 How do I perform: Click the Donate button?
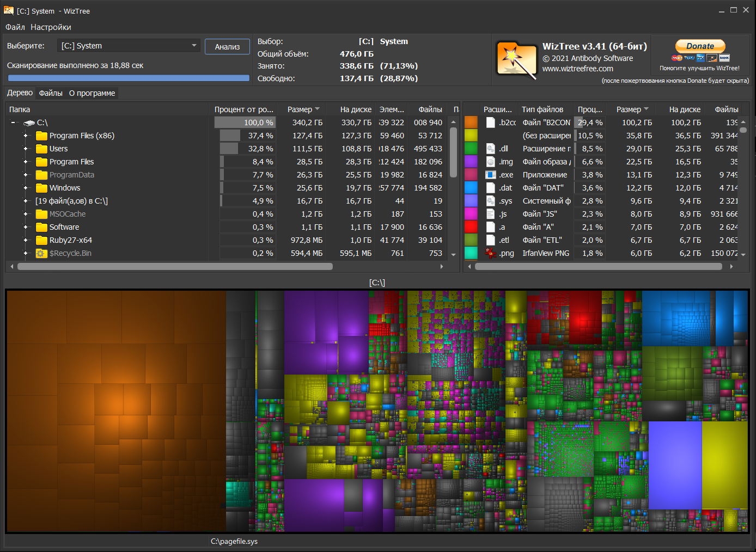click(700, 46)
